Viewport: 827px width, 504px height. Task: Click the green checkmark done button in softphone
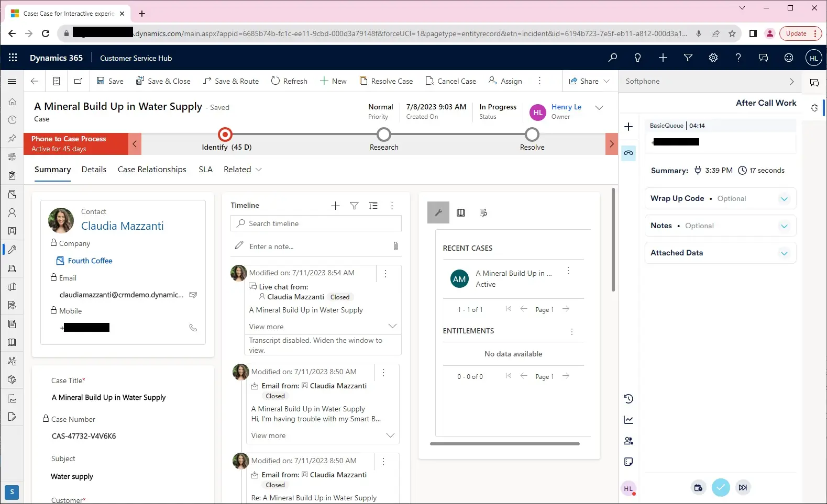pyautogui.click(x=721, y=488)
